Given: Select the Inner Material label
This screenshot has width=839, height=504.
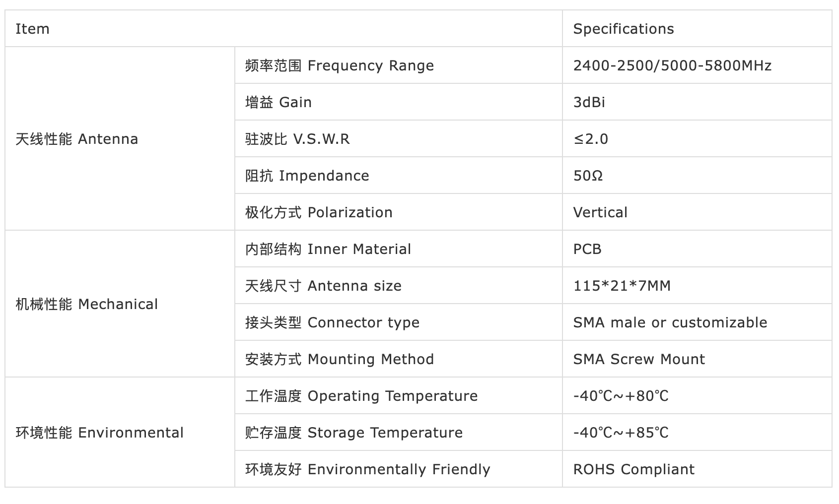Looking at the screenshot, I should tap(328, 249).
